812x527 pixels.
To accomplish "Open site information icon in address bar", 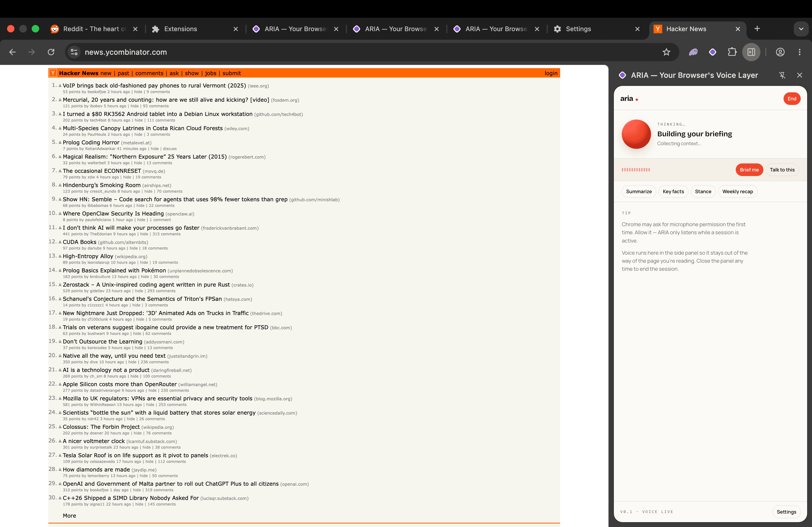I will coord(74,52).
